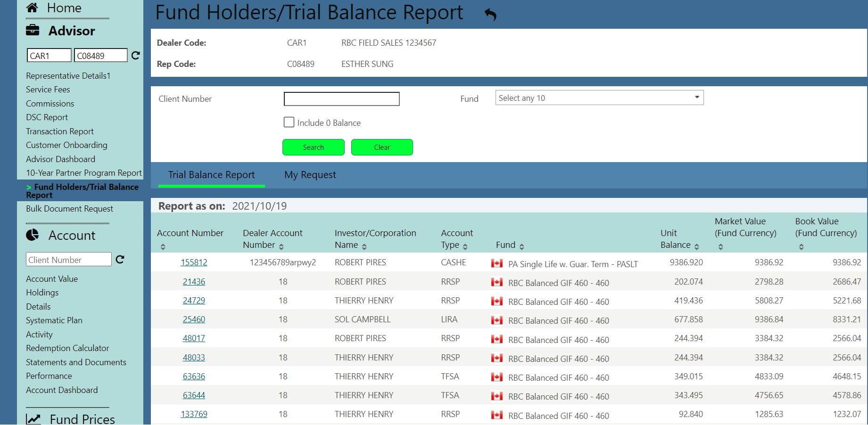This screenshot has height=425, width=868.
Task: Open account number 21436 link
Action: tap(194, 282)
